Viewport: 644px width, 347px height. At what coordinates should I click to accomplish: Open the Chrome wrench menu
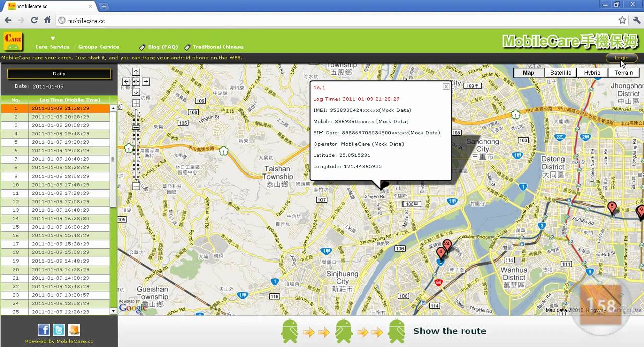pyautogui.click(x=637, y=20)
